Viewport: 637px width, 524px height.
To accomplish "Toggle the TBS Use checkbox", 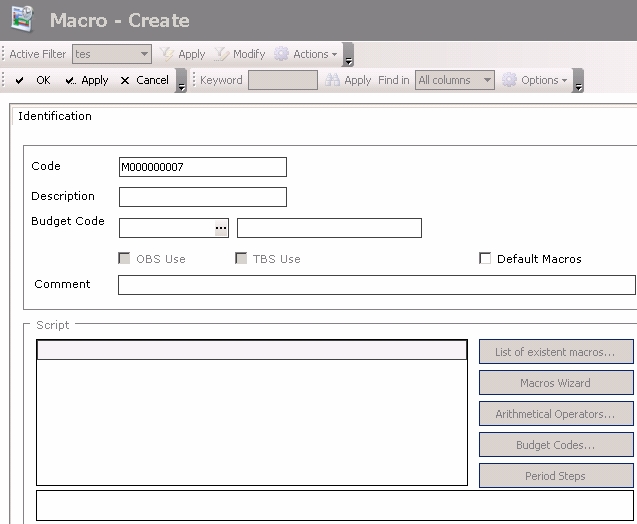I will coord(241,259).
